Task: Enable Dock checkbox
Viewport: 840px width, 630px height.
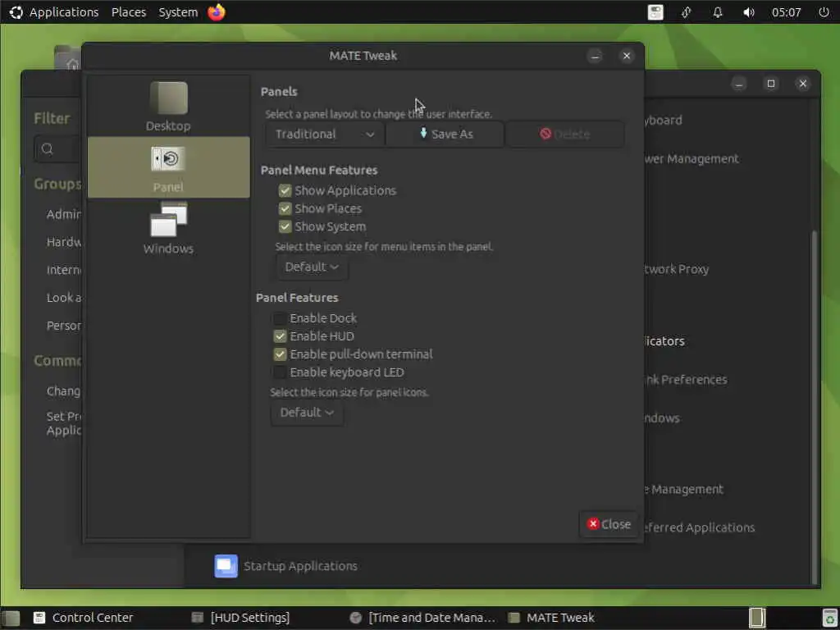Action: tap(280, 318)
